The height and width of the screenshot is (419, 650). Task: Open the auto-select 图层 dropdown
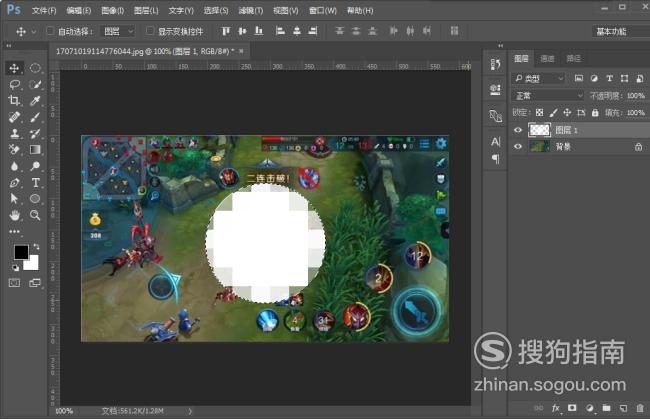[x=119, y=31]
